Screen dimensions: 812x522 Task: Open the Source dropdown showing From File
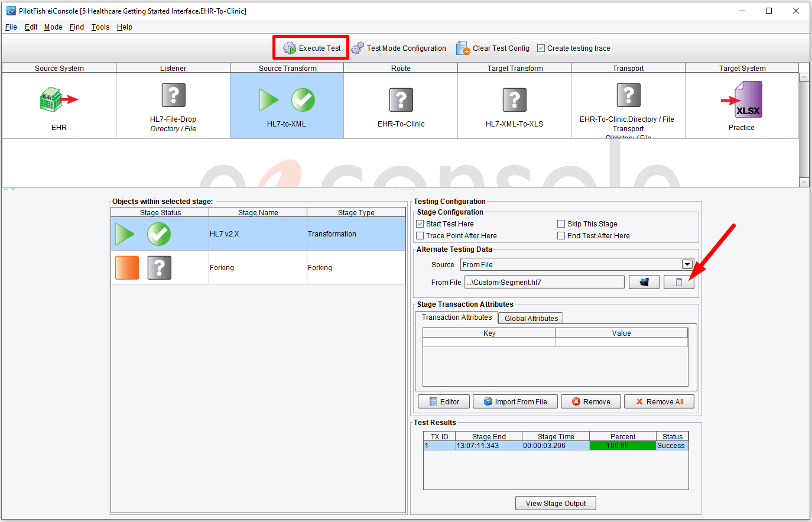(x=577, y=264)
